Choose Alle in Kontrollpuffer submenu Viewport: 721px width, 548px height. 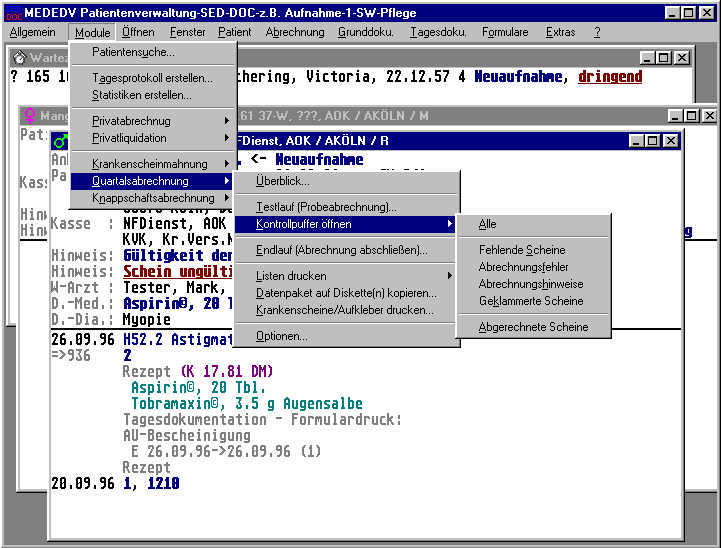point(533,224)
